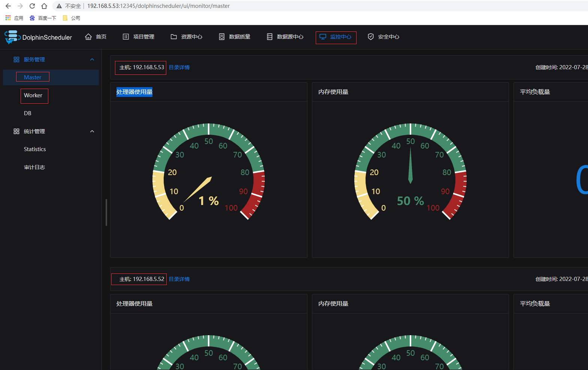The height and width of the screenshot is (370, 588).
Task: Open 审计日志 in the sidebar
Action: pos(34,167)
